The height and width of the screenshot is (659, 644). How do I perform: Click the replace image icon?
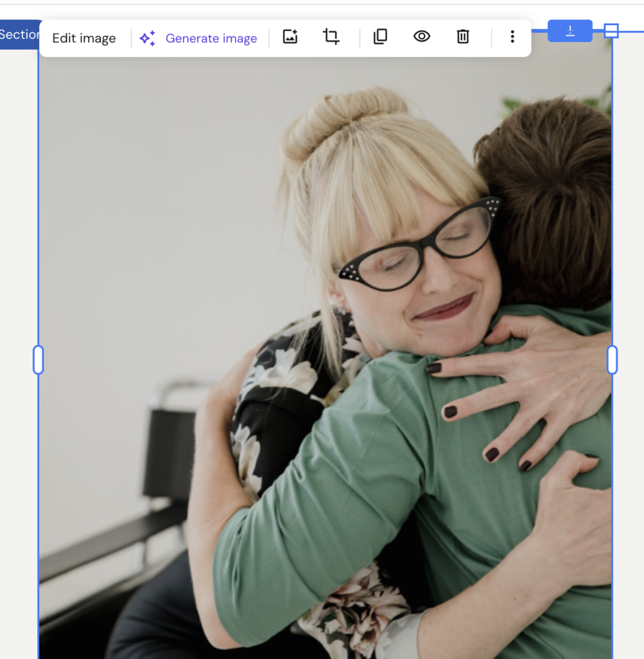(x=290, y=36)
